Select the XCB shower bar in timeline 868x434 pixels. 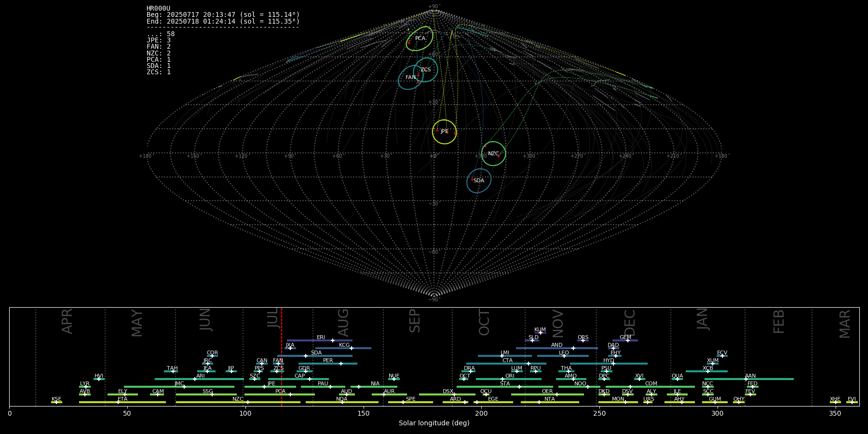click(706, 371)
